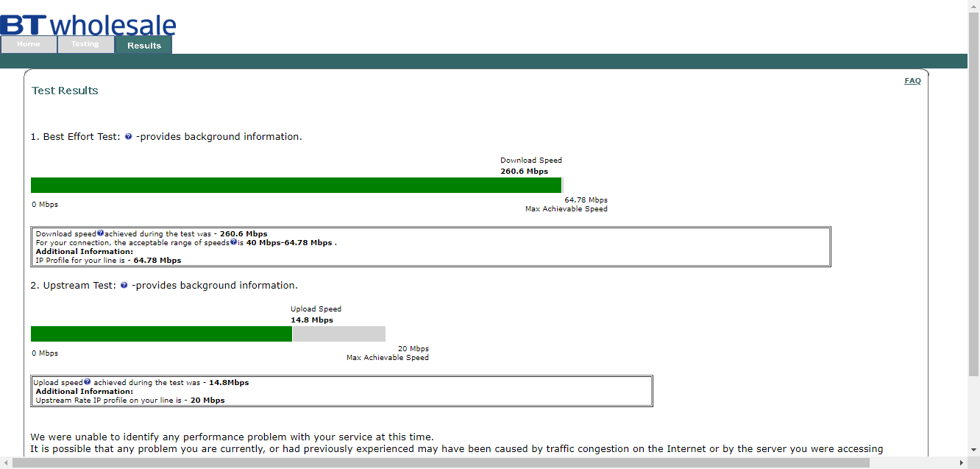
Task: Open help icon beside Upstream Test
Action: pyautogui.click(x=124, y=286)
